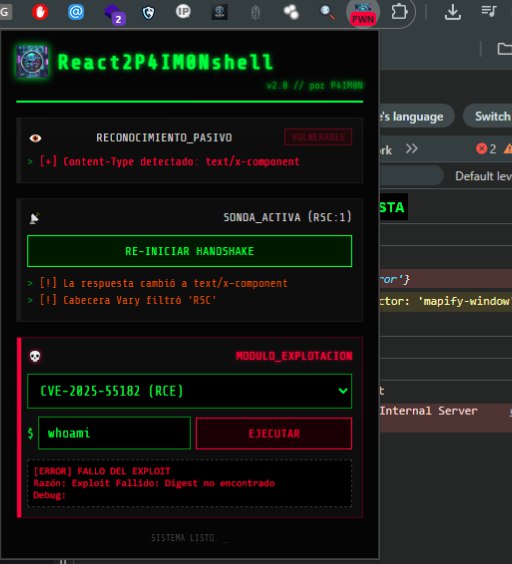Click the eye icon beside RECONOCIMIENTO_PASIVO

point(35,138)
